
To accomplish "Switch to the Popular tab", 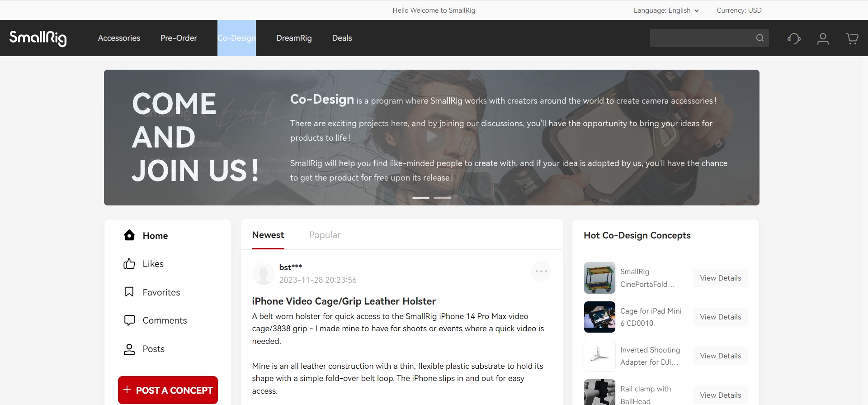I will (325, 235).
